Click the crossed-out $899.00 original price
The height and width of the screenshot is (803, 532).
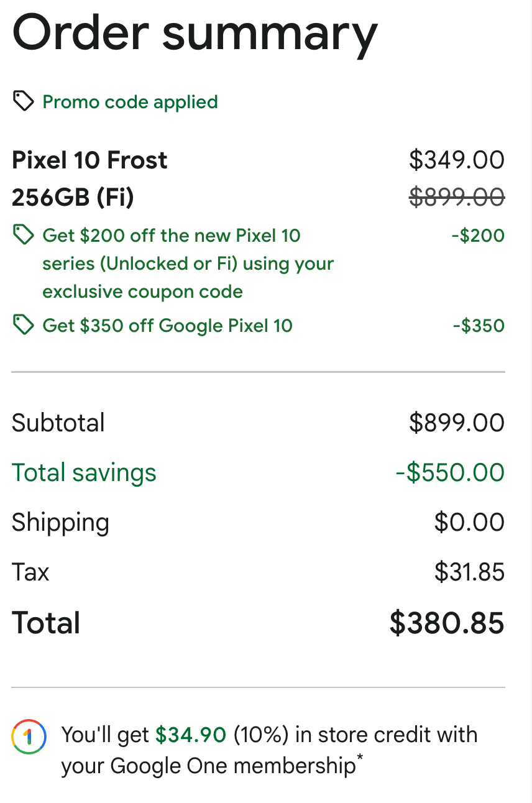coord(457,198)
